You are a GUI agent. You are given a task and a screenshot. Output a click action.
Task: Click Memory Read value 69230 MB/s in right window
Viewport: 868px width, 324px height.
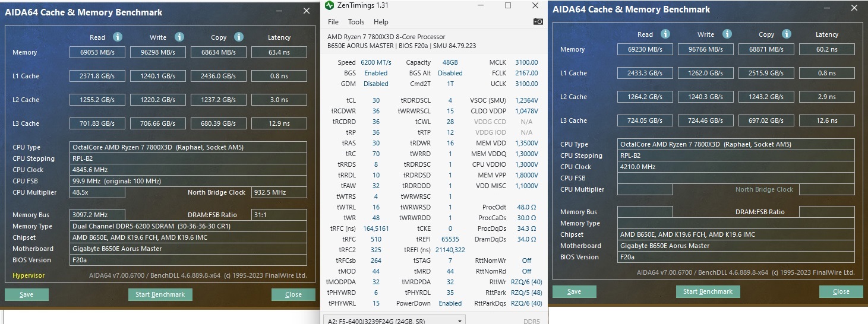(645, 49)
